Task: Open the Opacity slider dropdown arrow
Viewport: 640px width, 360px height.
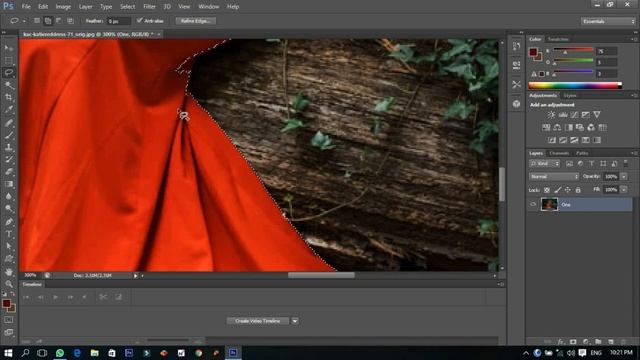Action: coord(624,177)
